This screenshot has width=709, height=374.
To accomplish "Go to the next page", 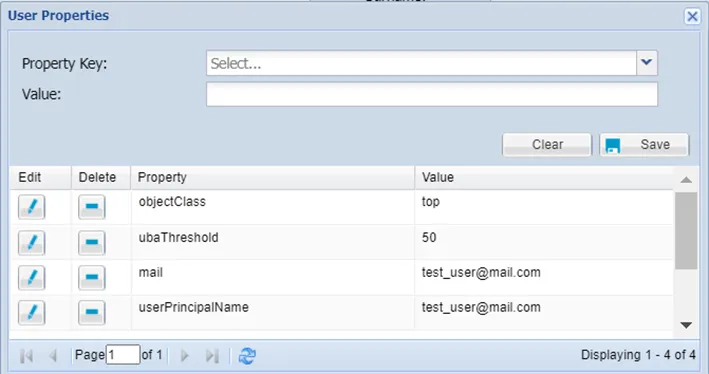I will [x=184, y=356].
